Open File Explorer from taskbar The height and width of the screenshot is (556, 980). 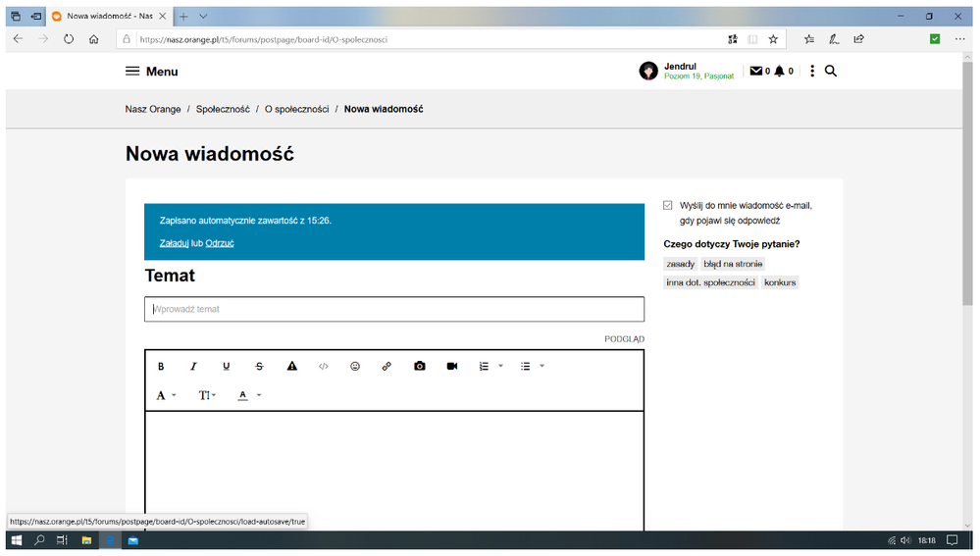tap(87, 540)
